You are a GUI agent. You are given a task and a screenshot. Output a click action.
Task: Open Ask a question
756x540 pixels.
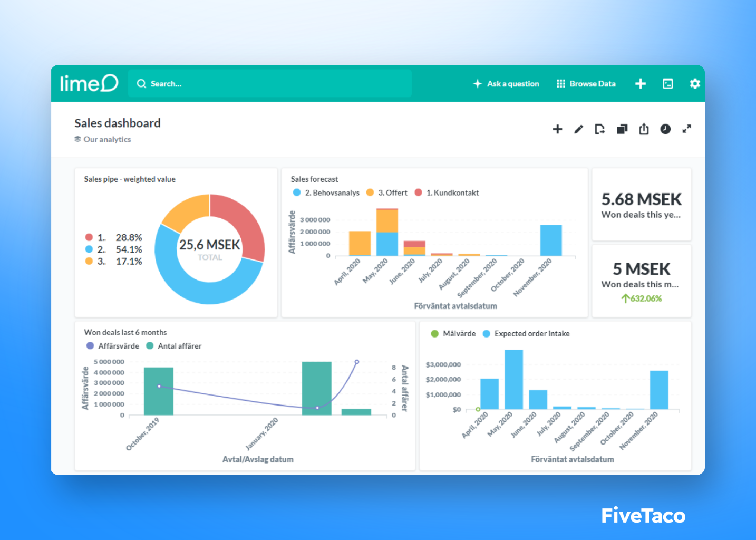tap(506, 83)
